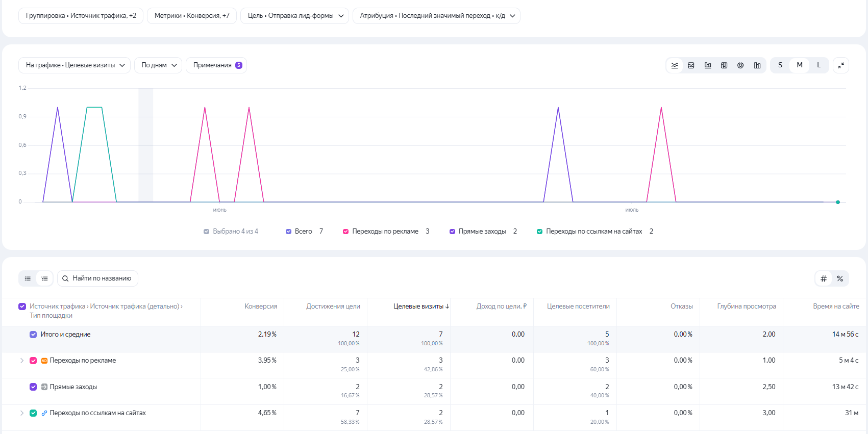
Task: Open 'Группировка • Источник трафика, +2' settings
Action: 81,16
